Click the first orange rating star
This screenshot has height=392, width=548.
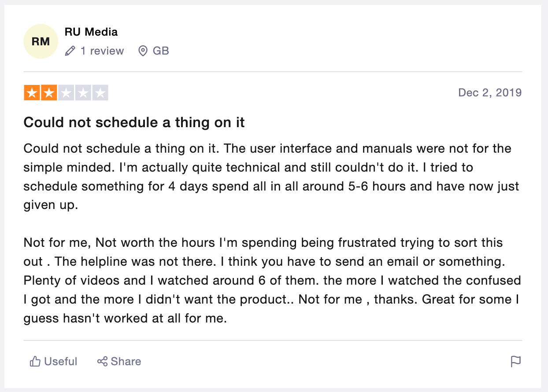click(x=32, y=93)
